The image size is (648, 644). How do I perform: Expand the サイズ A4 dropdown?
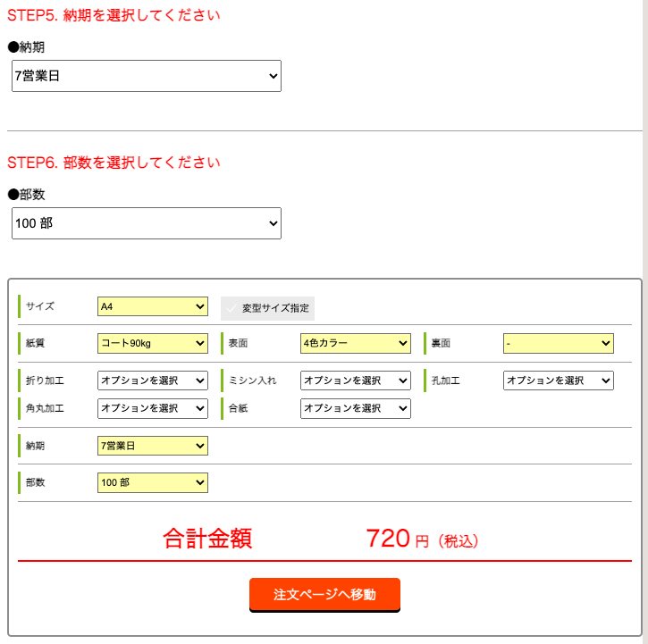(153, 306)
